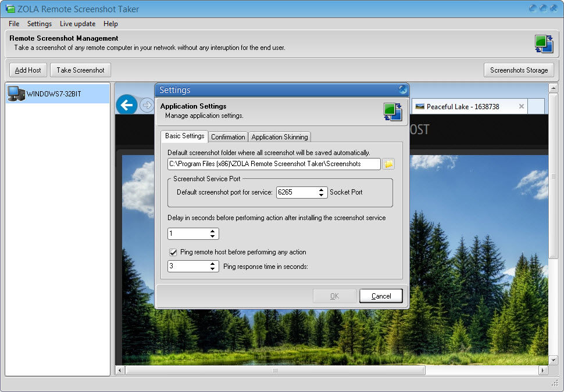This screenshot has width=564, height=392.
Task: Switch to the Application Skinning tab
Action: coord(280,137)
